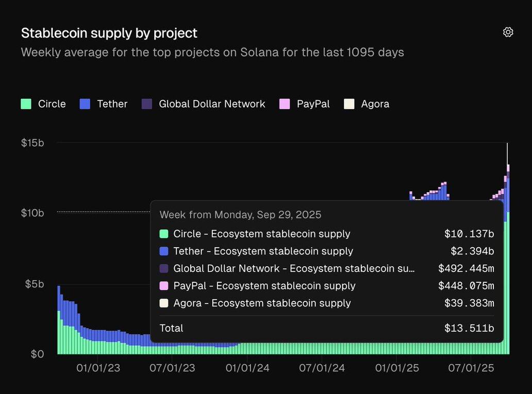
Task: Toggle the Circle series legend label
Action: (52, 104)
